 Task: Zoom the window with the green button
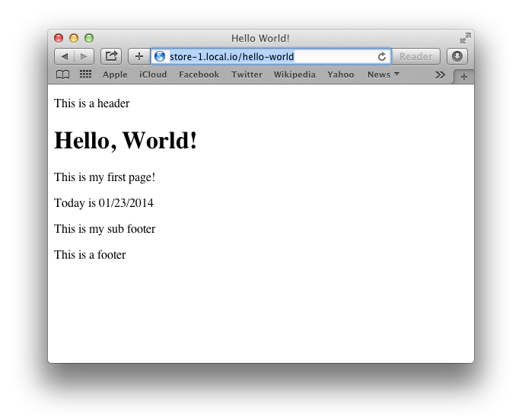point(89,38)
